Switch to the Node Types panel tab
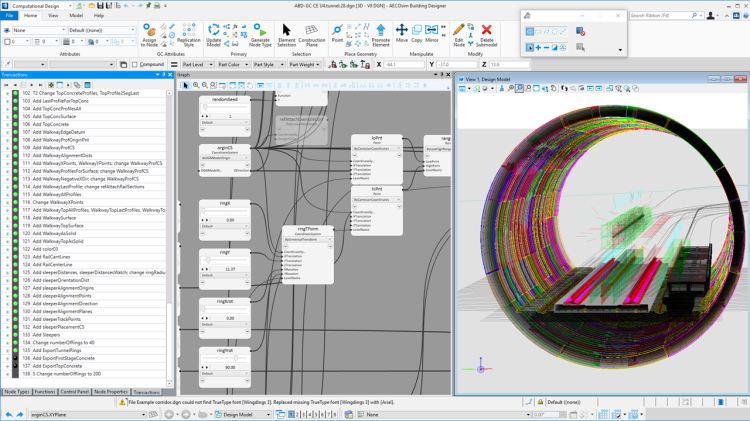Screen dimensions: 750x421 point(16,392)
